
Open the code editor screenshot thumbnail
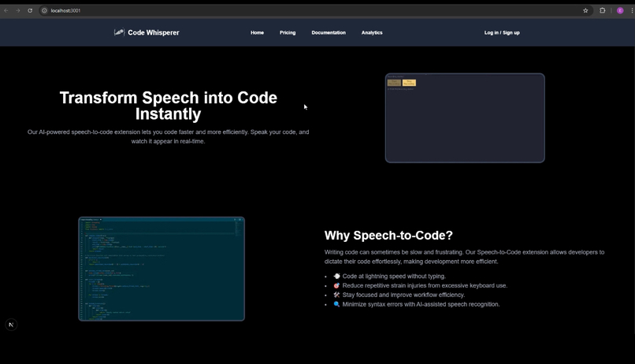pyautogui.click(x=162, y=269)
